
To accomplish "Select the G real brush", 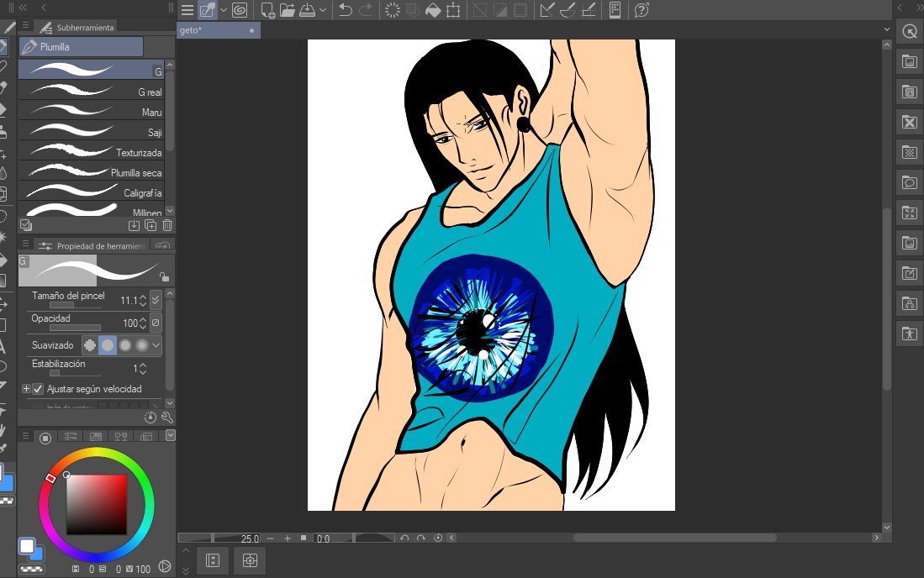I will (x=92, y=91).
